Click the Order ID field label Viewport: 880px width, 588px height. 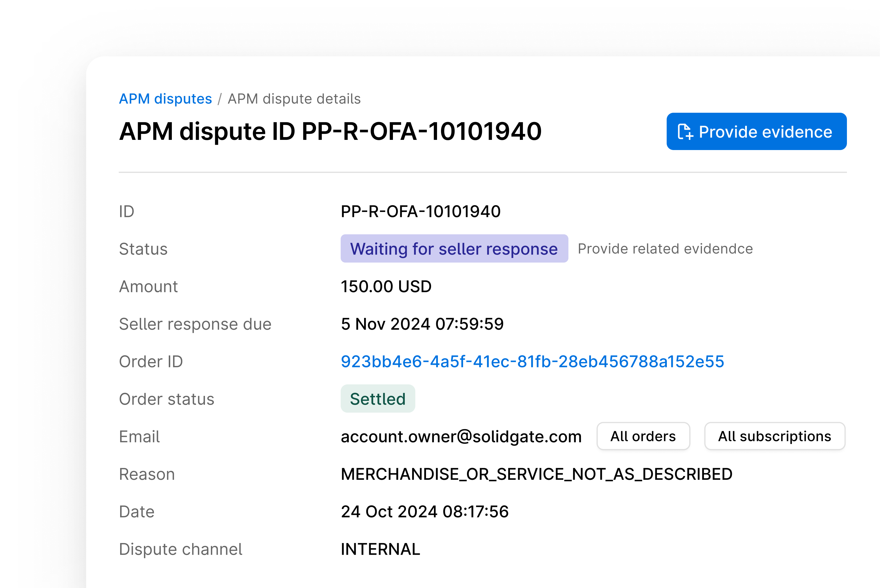pos(151,361)
